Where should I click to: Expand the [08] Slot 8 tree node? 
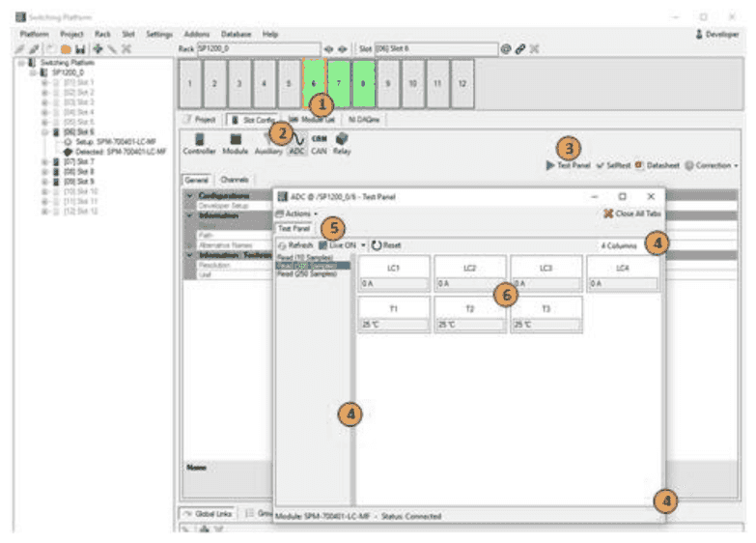pos(44,172)
